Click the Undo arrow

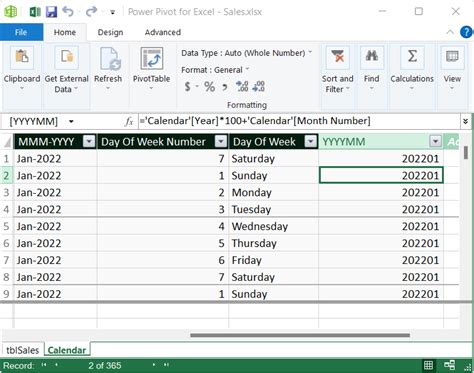68,12
